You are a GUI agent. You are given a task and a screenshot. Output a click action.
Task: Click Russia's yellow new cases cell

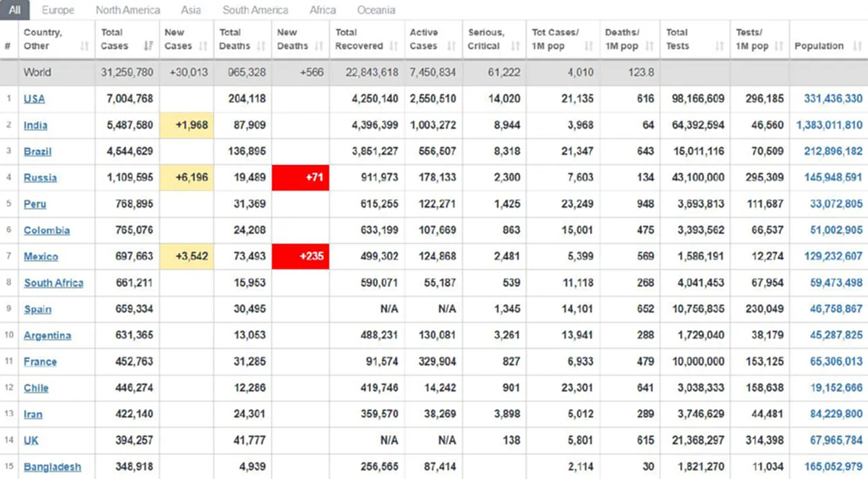pyautogui.click(x=186, y=177)
